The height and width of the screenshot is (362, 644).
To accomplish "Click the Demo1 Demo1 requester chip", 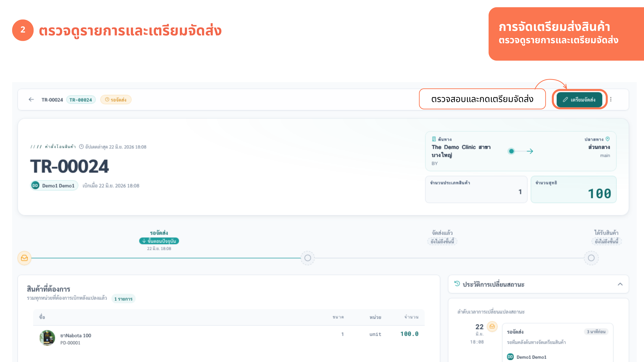I will click(54, 186).
